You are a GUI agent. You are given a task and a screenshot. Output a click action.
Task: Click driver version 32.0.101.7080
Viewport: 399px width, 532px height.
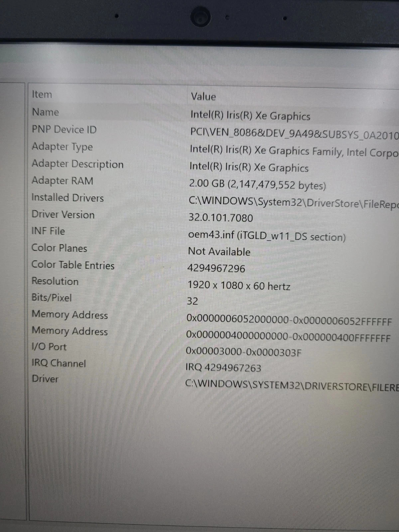pos(220,218)
